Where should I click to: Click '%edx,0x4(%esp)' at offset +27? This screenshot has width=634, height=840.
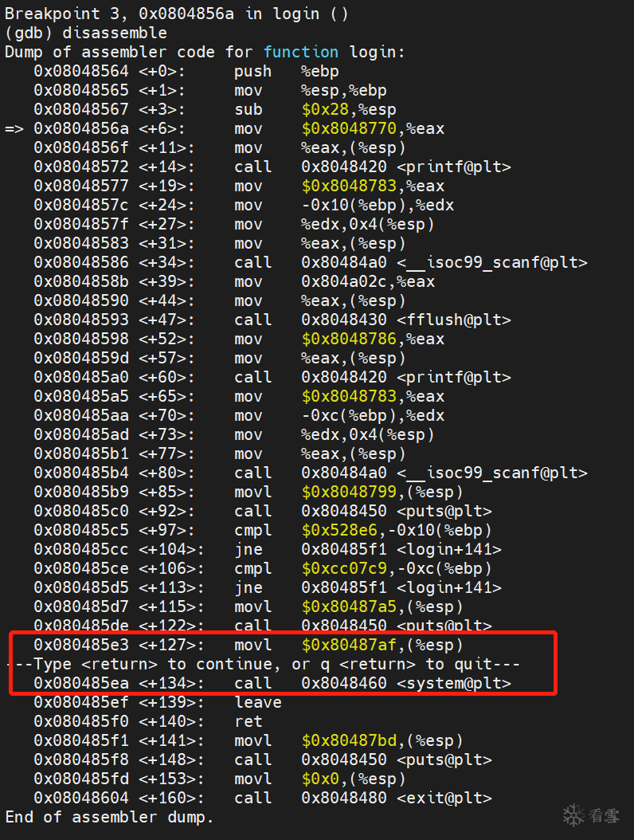(367, 224)
